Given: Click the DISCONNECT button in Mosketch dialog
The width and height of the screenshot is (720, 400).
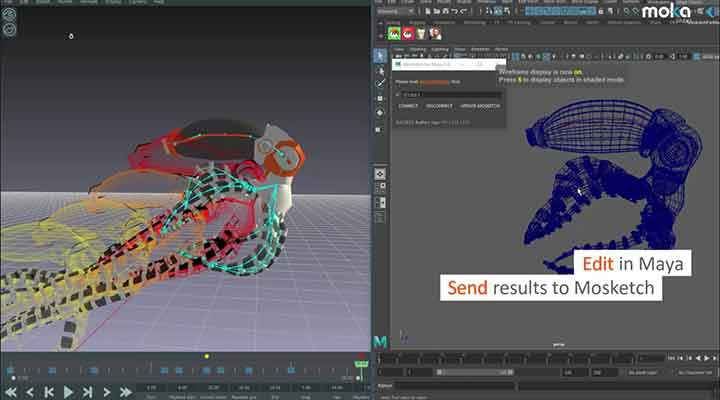Looking at the screenshot, I should coord(439,106).
